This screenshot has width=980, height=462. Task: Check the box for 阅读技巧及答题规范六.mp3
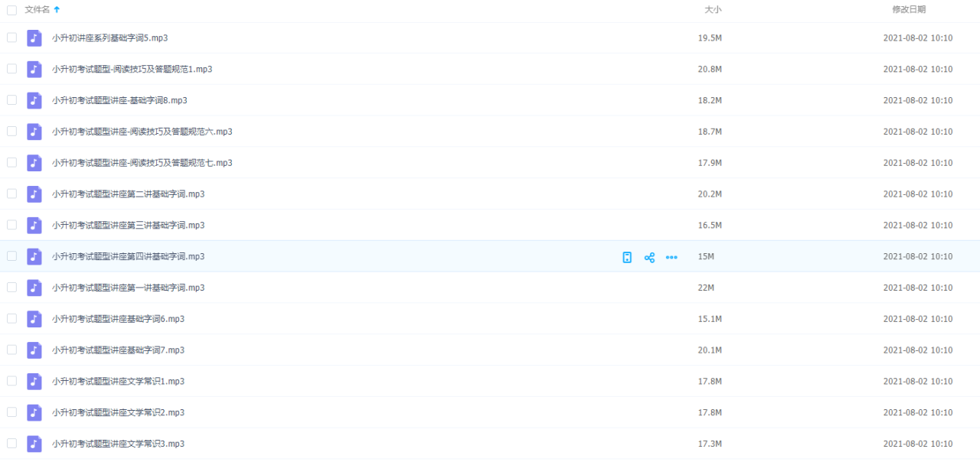tap(11, 132)
